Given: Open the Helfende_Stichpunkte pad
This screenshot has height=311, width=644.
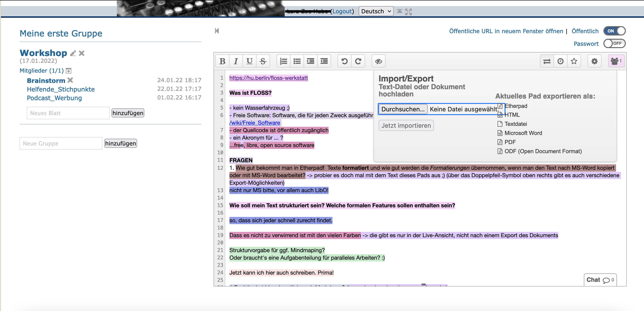Looking at the screenshot, I should pos(61,89).
